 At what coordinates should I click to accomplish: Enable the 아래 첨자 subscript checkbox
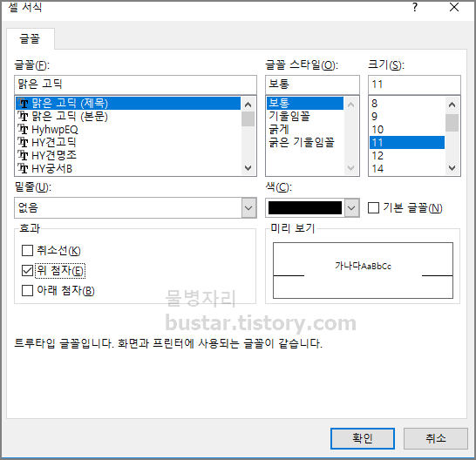point(27,290)
